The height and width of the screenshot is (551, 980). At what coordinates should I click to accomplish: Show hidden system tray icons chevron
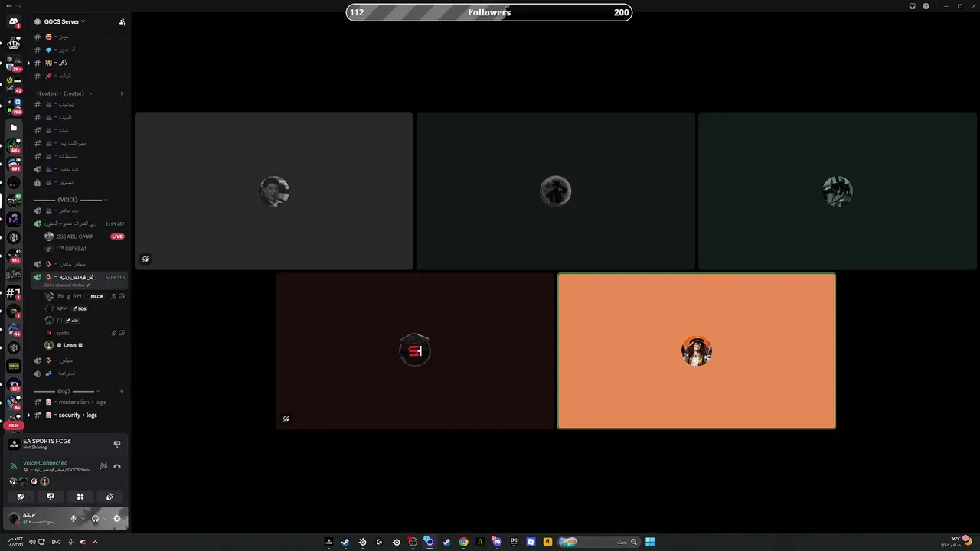pos(95,542)
